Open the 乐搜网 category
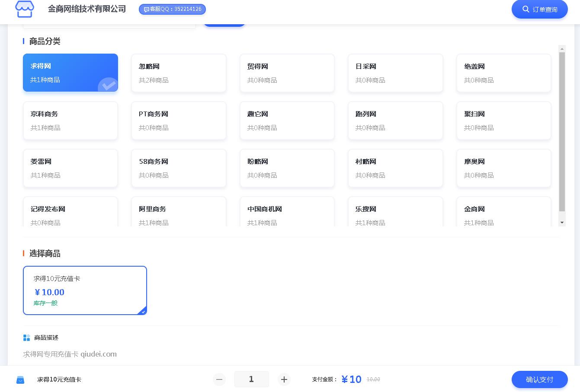 pos(395,212)
